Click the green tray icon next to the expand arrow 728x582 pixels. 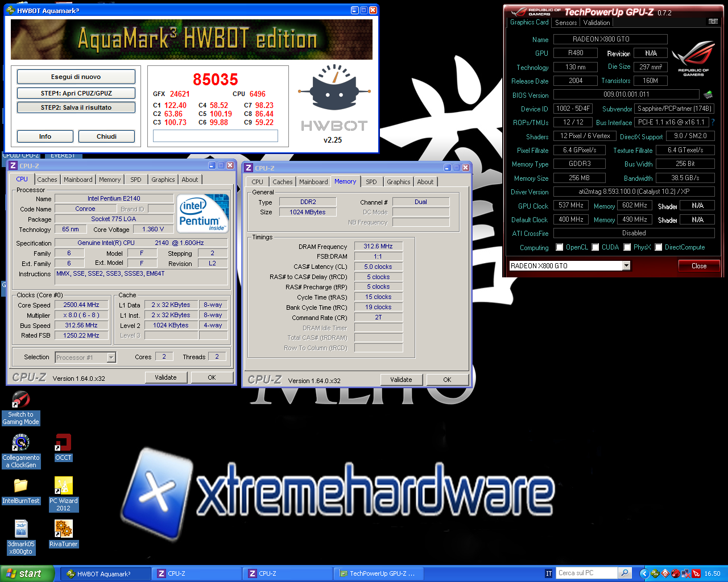click(655, 573)
